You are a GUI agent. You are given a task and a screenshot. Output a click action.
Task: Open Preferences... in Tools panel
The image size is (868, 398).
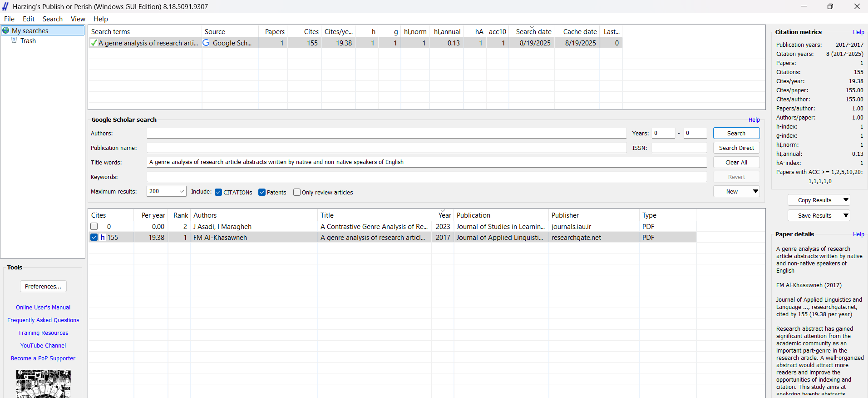point(43,286)
